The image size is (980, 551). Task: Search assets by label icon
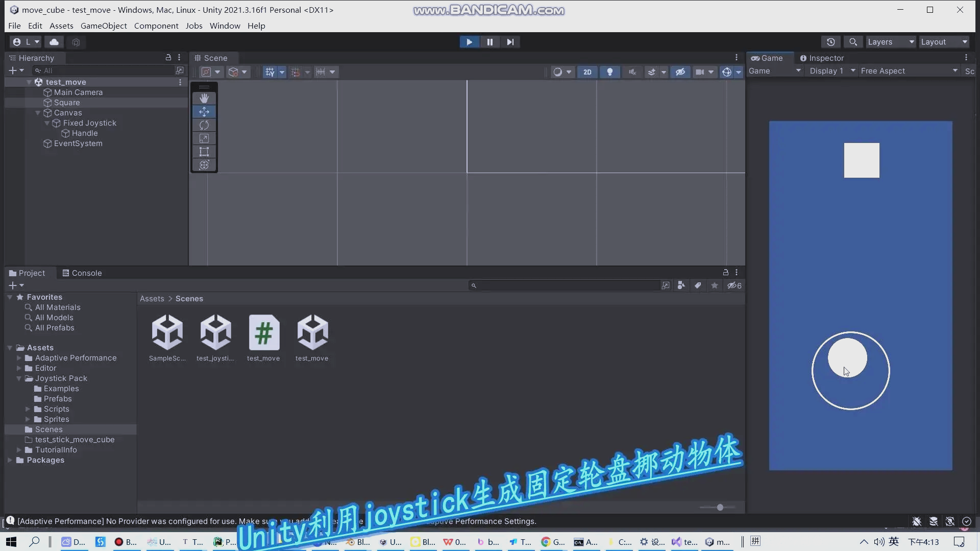click(698, 285)
